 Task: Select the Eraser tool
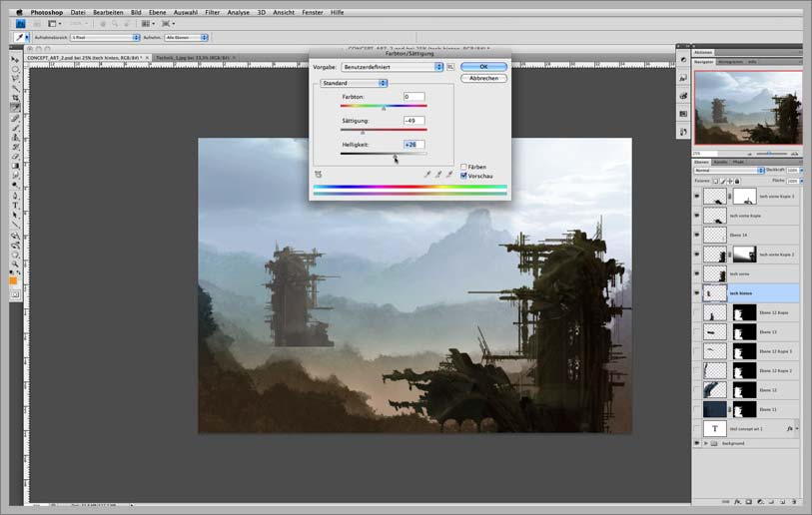pyautogui.click(x=15, y=157)
